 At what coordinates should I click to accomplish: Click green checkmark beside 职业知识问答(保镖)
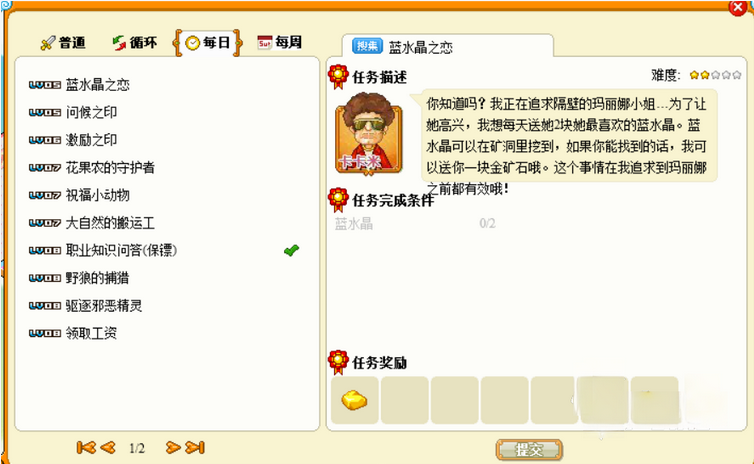291,250
